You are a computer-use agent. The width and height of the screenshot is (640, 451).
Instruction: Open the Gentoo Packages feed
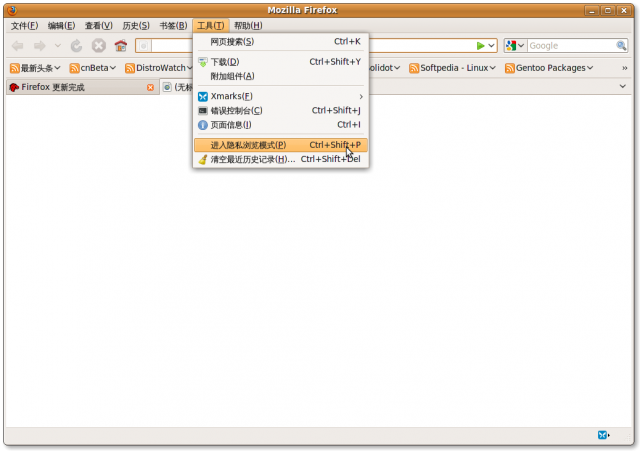pyautogui.click(x=549, y=68)
